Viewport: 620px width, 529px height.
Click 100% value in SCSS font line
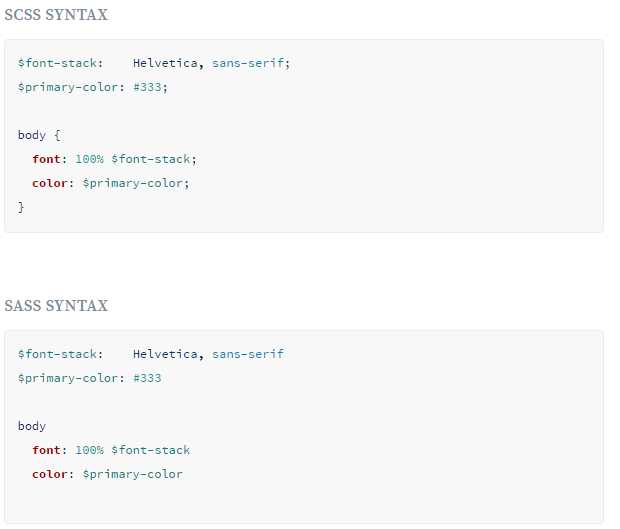click(x=89, y=159)
